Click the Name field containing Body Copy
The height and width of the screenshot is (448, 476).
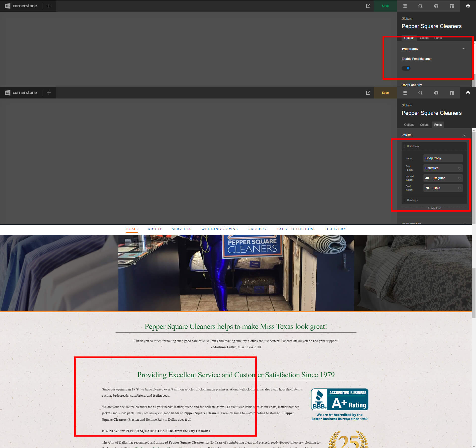[x=443, y=158]
